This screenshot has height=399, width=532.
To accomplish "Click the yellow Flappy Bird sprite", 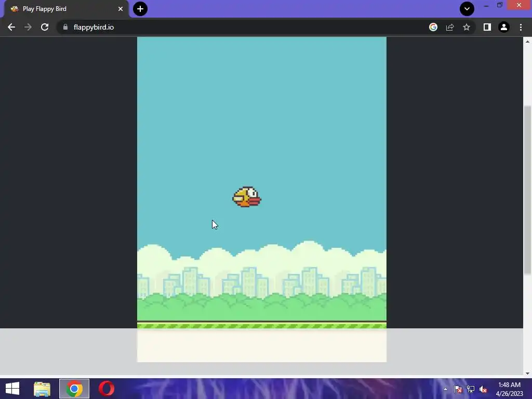I will pyautogui.click(x=247, y=197).
